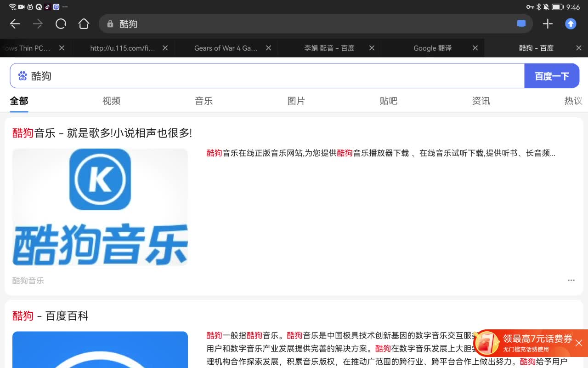Viewport: 588px width, 368px height.
Task: Click the browser back arrow
Action: 14,23
